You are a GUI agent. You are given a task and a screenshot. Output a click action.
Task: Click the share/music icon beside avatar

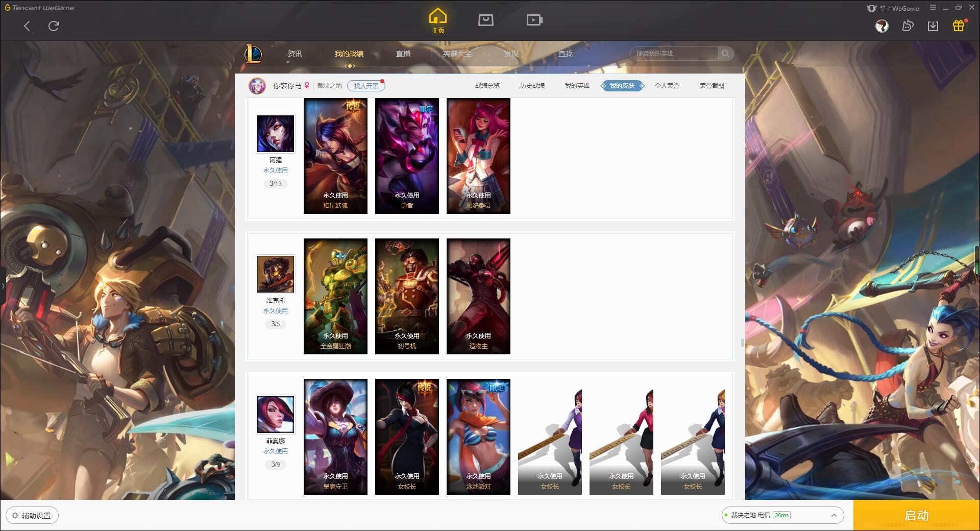pyautogui.click(x=908, y=26)
